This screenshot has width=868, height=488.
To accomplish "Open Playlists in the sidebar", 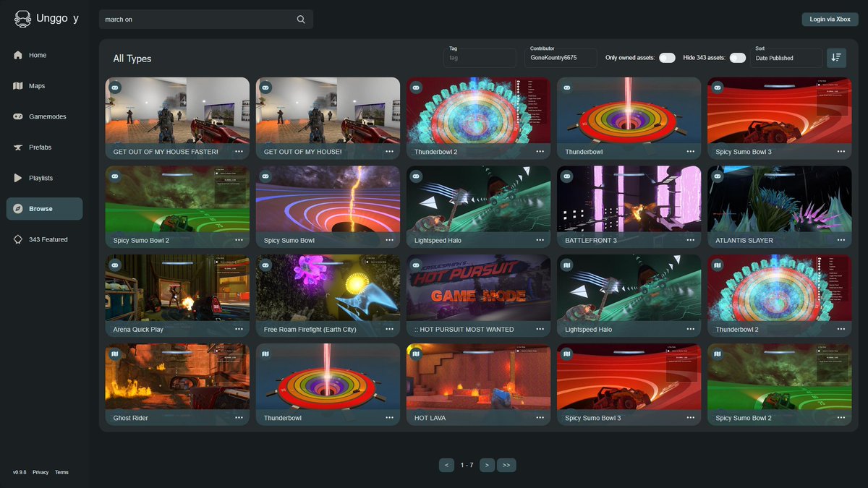I will click(44, 178).
